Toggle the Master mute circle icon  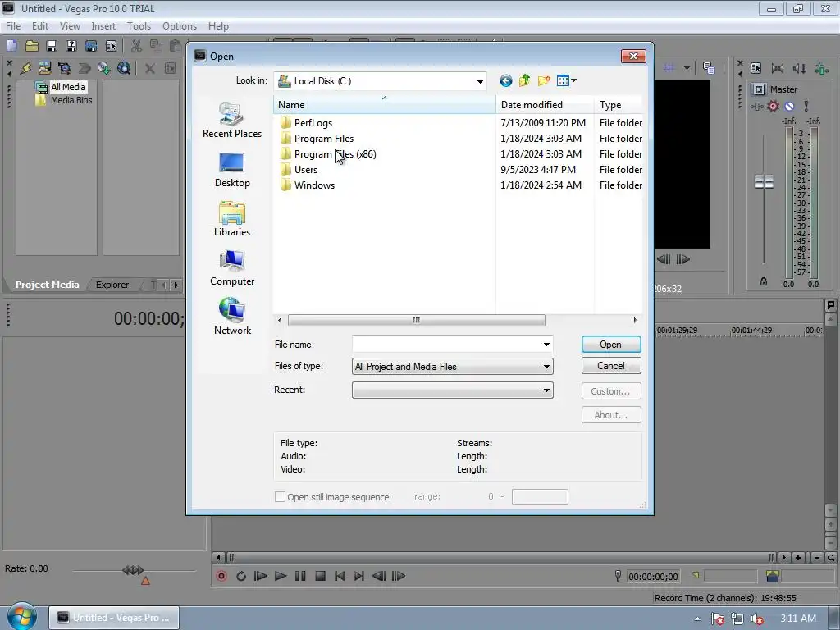click(x=789, y=106)
